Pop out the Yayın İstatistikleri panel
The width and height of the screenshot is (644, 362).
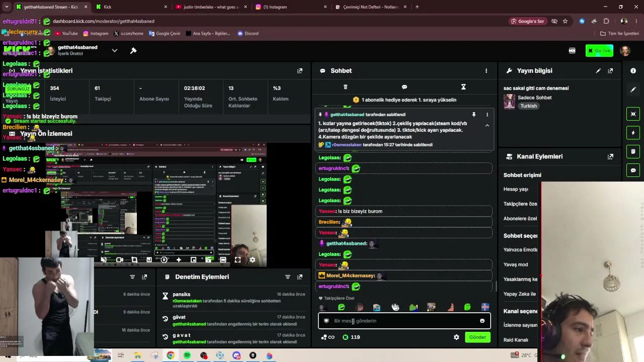click(x=300, y=71)
